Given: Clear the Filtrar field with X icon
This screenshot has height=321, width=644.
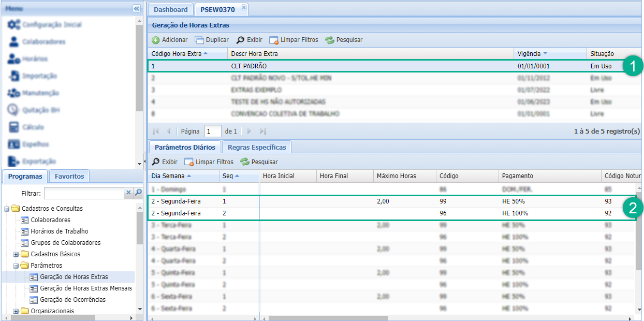Looking at the screenshot, I should (x=128, y=193).
